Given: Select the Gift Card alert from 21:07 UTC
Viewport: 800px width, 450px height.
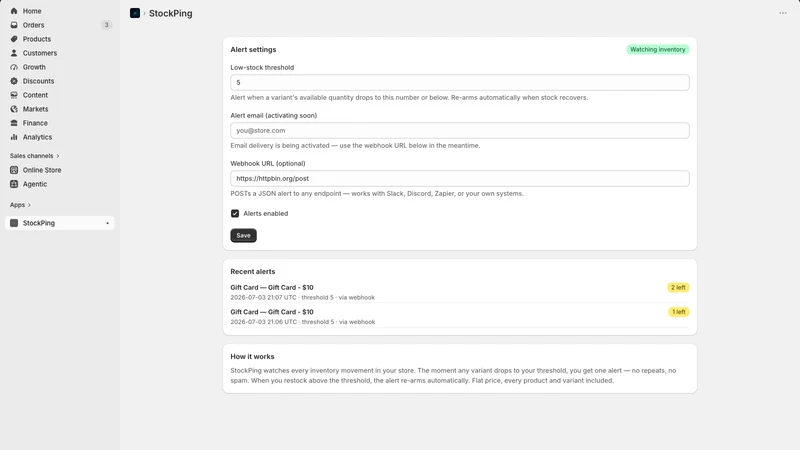Looking at the screenshot, I should 460,292.
